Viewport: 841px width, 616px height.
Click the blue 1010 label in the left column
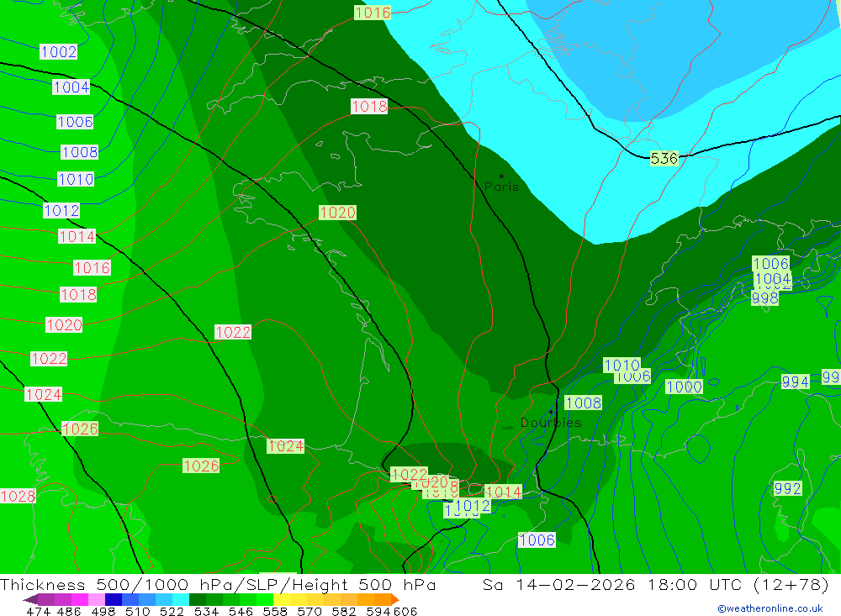76,178
